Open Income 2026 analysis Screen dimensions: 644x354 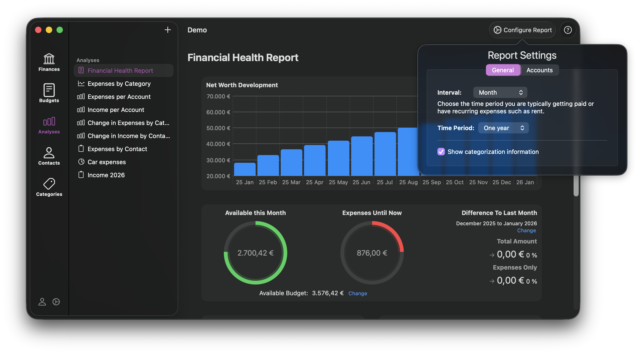[x=106, y=175]
